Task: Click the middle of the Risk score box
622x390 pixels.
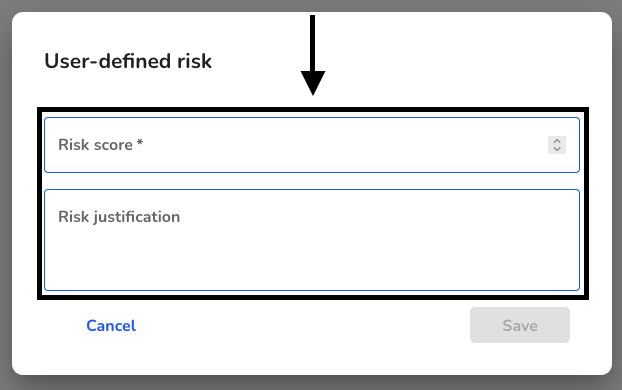Action: tap(312, 145)
